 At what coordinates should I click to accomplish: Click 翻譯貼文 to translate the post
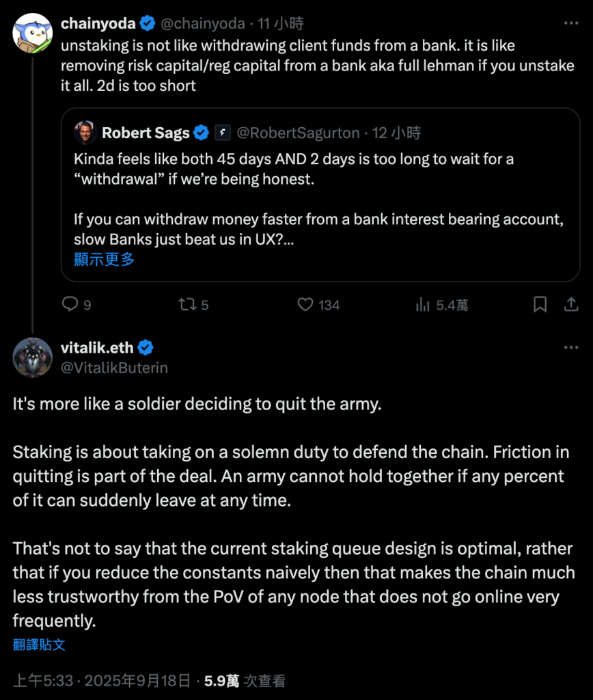pyautogui.click(x=39, y=644)
